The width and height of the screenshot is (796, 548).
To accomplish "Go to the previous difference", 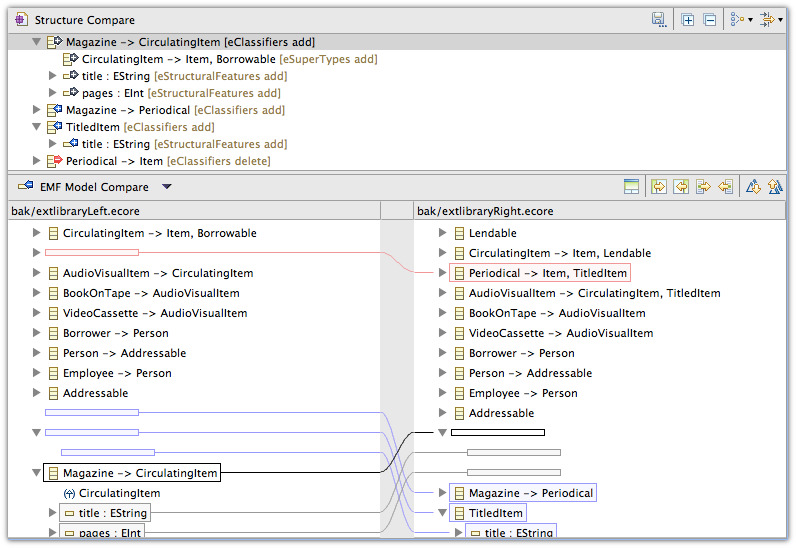I will coord(774,186).
